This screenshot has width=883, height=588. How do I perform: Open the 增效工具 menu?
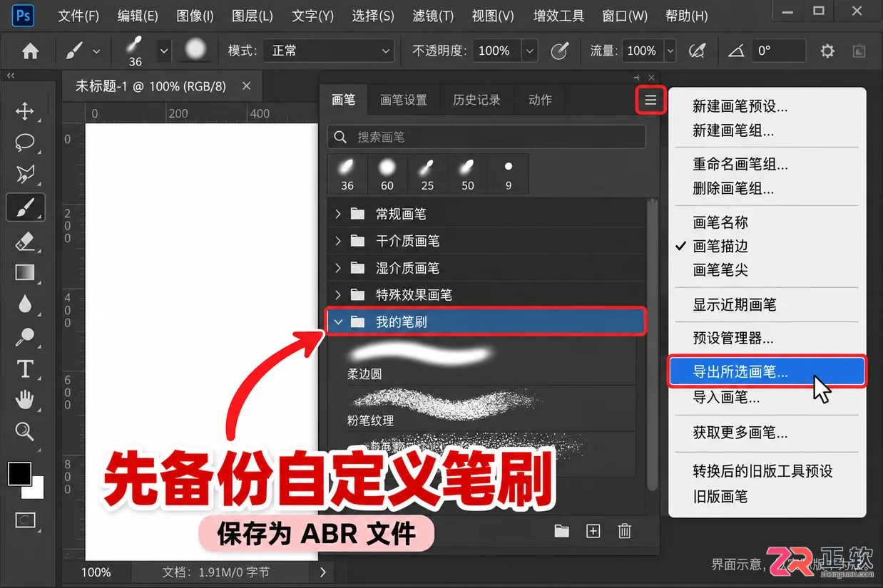(558, 16)
